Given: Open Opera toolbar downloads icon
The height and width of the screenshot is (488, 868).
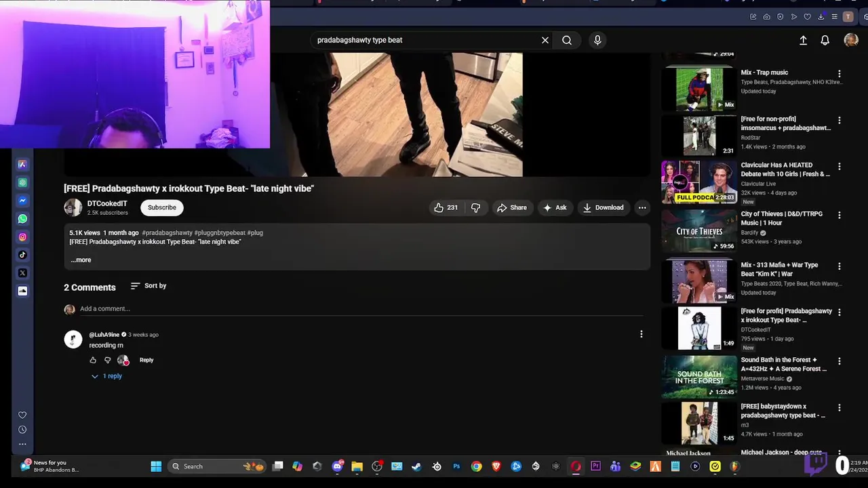Looking at the screenshot, I should click(x=821, y=17).
